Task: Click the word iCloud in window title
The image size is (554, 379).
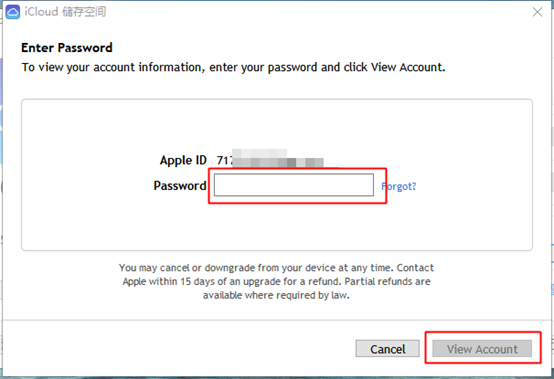Action: click(x=41, y=12)
